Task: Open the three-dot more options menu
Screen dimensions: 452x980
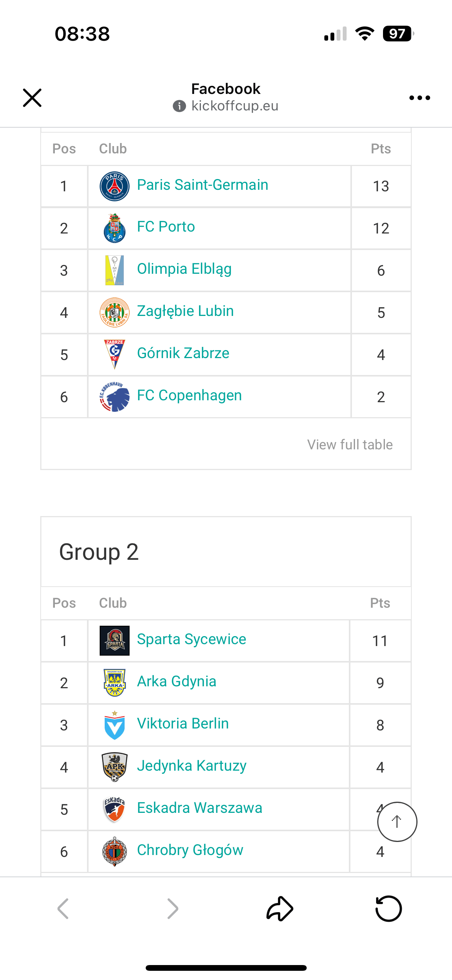Action: tap(419, 98)
